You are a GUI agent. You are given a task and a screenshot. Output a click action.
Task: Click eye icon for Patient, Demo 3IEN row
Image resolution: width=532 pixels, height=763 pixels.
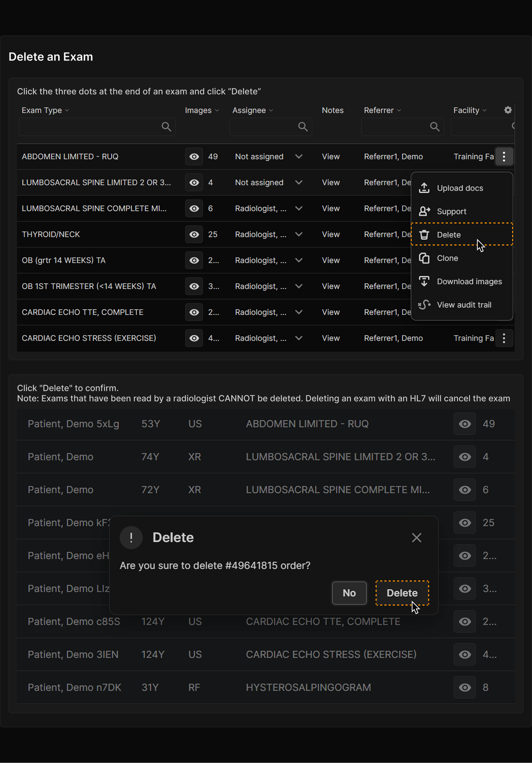(465, 654)
